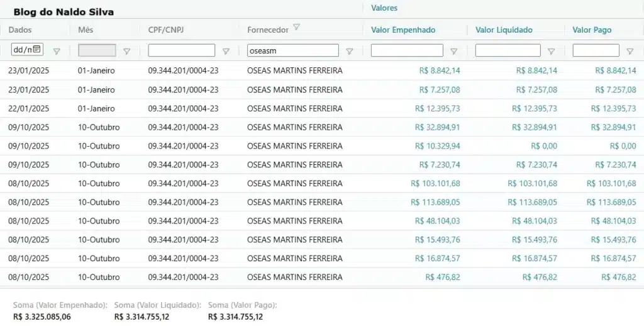Sort by the Valor Liquidado column header
Image resolution: width=644 pixels, height=326 pixels.
pyautogui.click(x=504, y=30)
